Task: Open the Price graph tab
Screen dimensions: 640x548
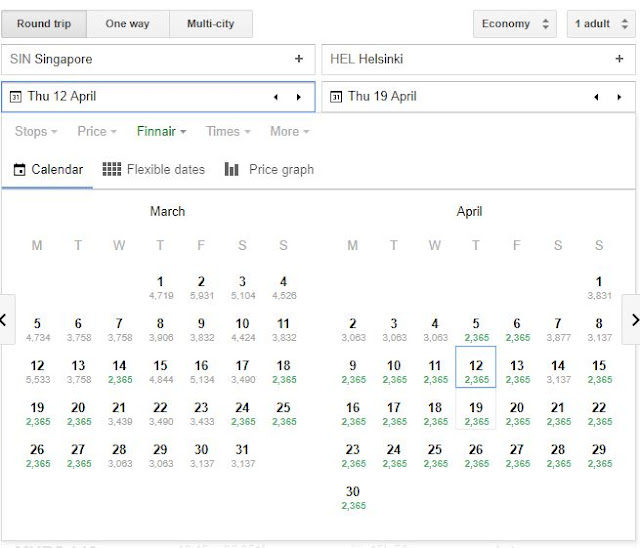Action: 269,170
